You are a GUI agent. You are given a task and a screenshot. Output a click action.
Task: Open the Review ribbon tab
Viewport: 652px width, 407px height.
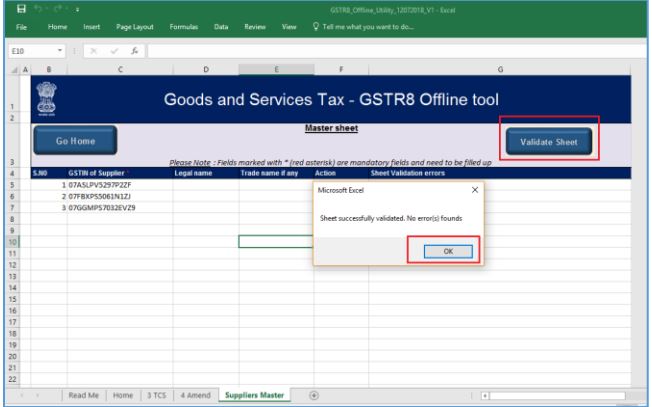coord(255,27)
